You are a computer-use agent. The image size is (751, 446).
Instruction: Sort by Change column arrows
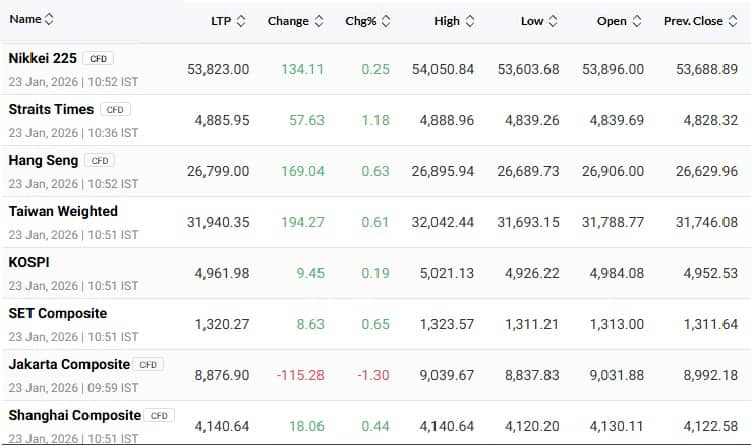(319, 21)
